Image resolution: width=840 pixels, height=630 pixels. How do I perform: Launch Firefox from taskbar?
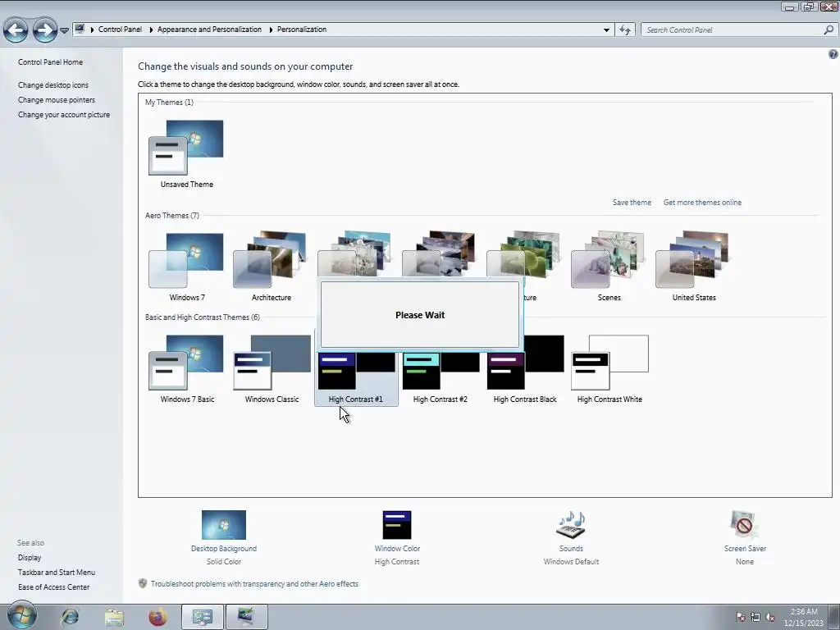pos(157,617)
